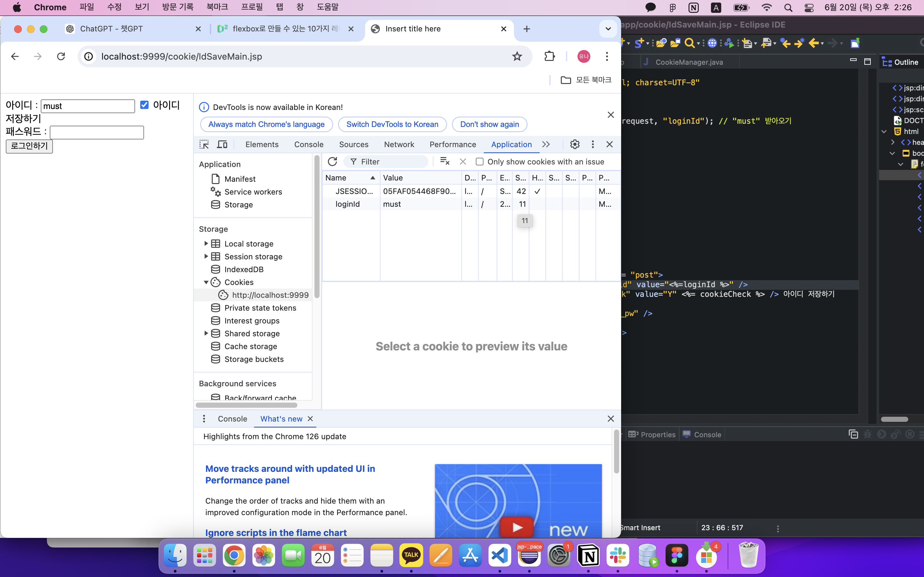
Task: Open the 북마크 menu in the menu bar
Action: 217,7
